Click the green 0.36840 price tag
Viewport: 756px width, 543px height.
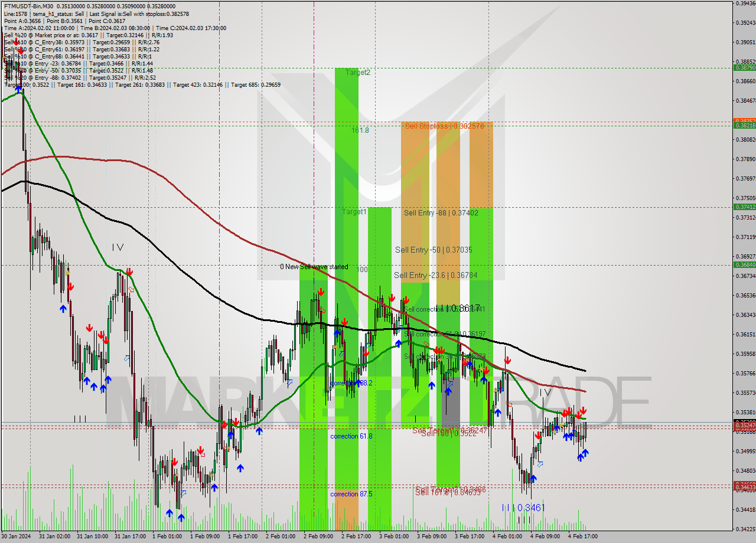click(744, 265)
